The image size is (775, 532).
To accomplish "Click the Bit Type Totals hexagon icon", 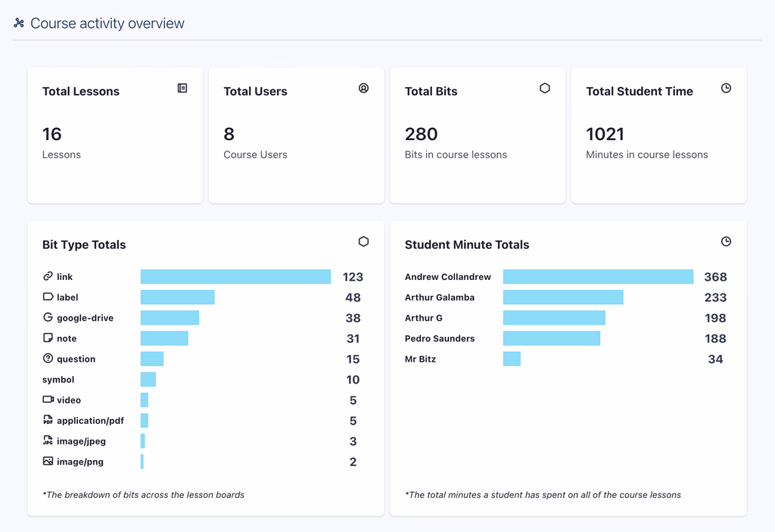I will point(363,241).
